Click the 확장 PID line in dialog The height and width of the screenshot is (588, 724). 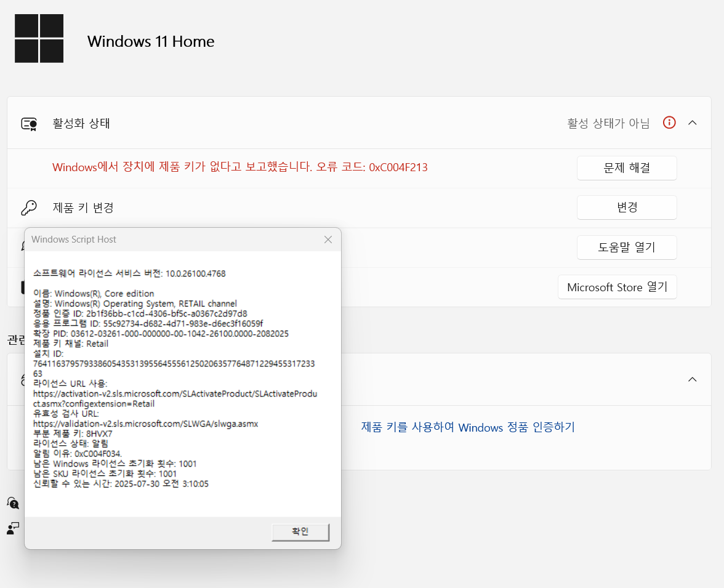161,334
